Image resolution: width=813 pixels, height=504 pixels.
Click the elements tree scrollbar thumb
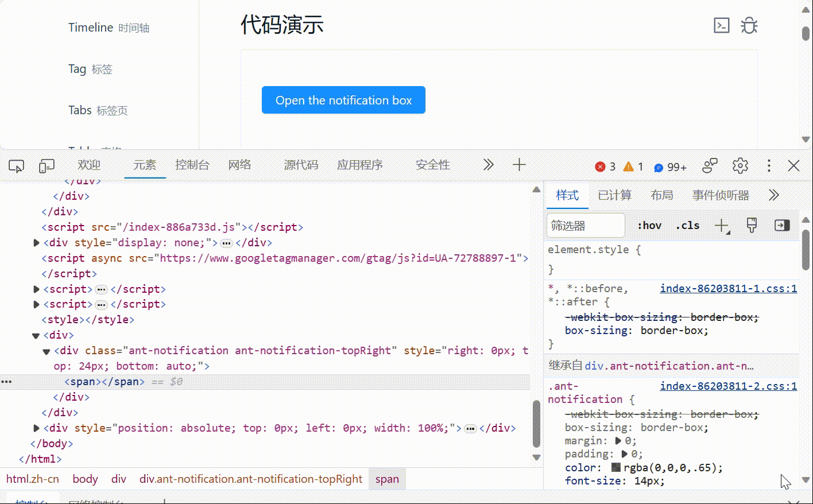(537, 424)
